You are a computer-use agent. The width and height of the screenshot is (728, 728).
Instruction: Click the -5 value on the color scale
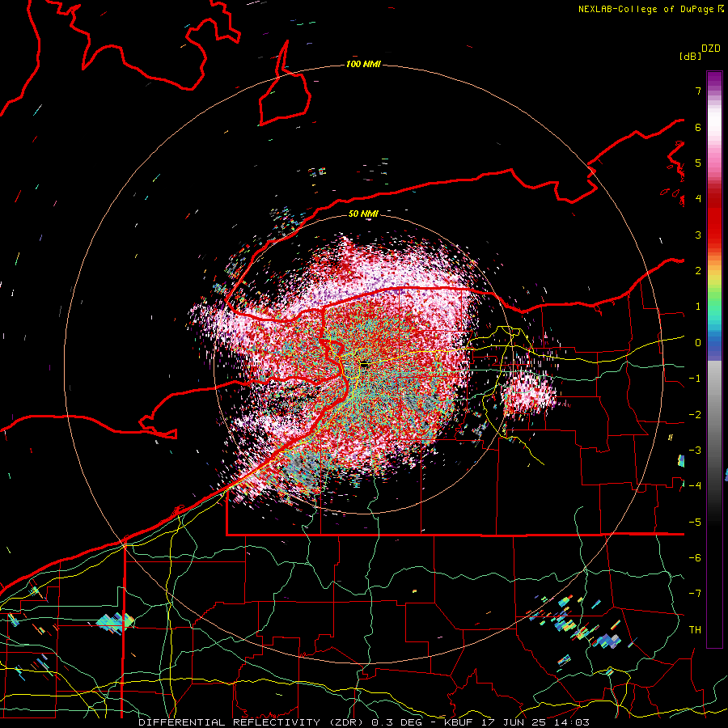tap(695, 523)
